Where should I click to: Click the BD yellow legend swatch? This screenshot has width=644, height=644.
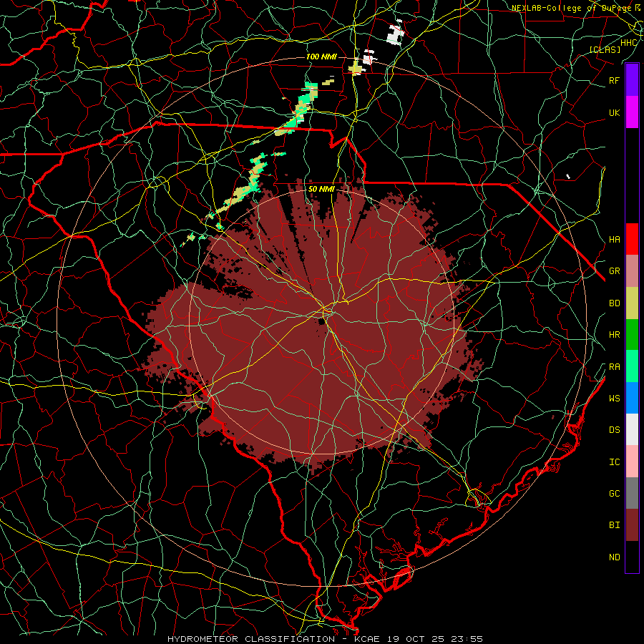click(x=632, y=303)
